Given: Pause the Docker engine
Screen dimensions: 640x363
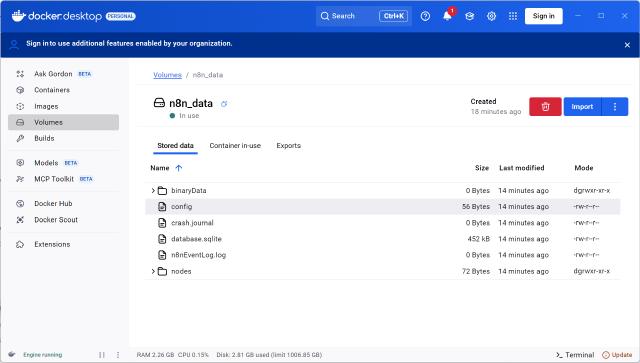Looking at the screenshot, I should [x=102, y=355].
